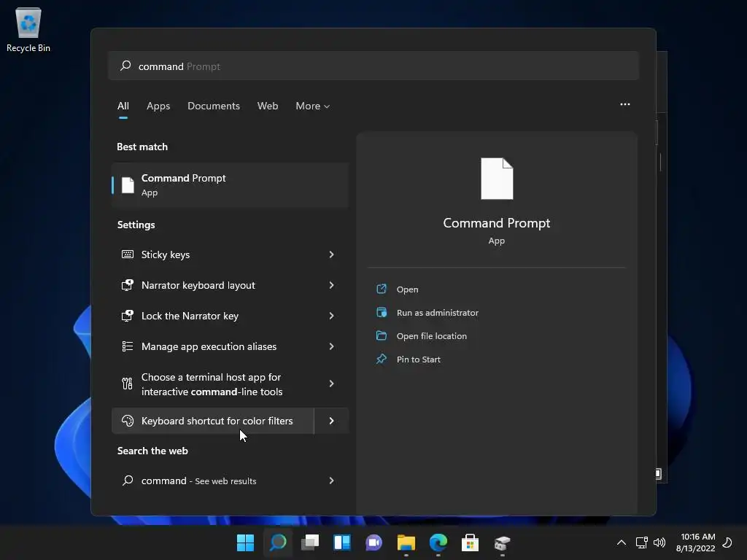
Task: Expand Sticky keys arrow
Action: point(332,254)
